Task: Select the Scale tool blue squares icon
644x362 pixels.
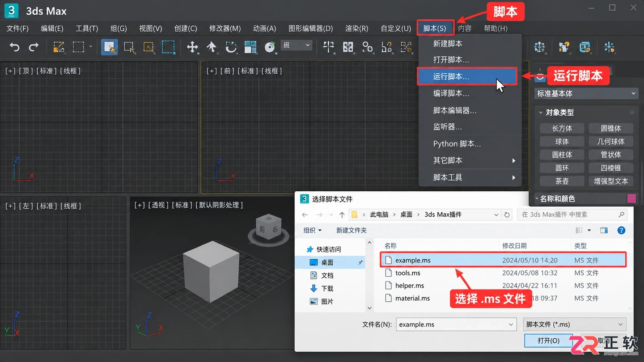Action: click(x=250, y=47)
